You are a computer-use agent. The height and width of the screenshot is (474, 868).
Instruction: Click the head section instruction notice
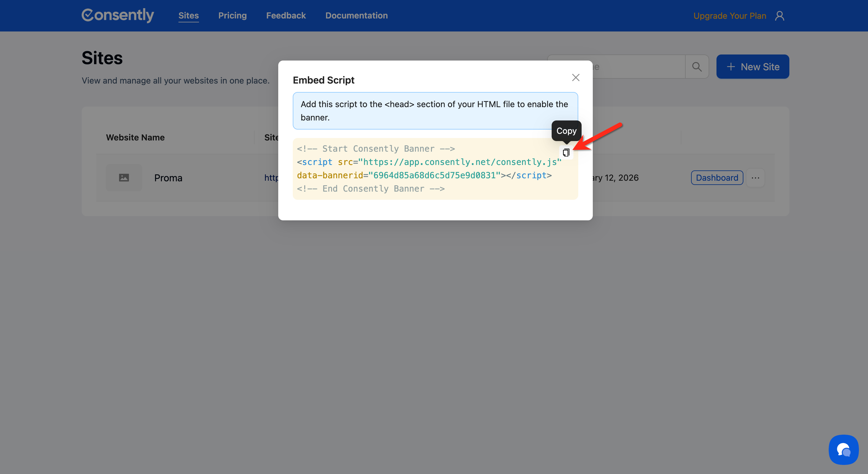435,111
